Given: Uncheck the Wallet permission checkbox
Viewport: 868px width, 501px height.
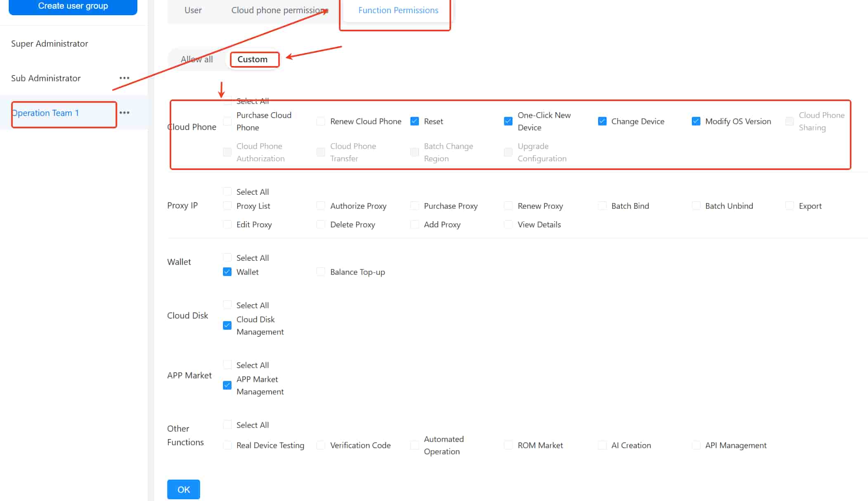Looking at the screenshot, I should 227,272.
